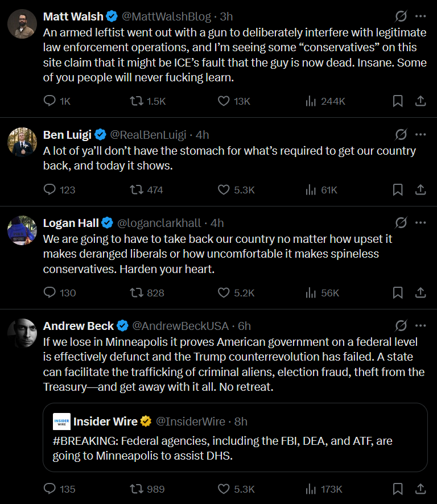This screenshot has width=437, height=504.
Task: Repost Andrew Beck's post
Action: (x=137, y=489)
